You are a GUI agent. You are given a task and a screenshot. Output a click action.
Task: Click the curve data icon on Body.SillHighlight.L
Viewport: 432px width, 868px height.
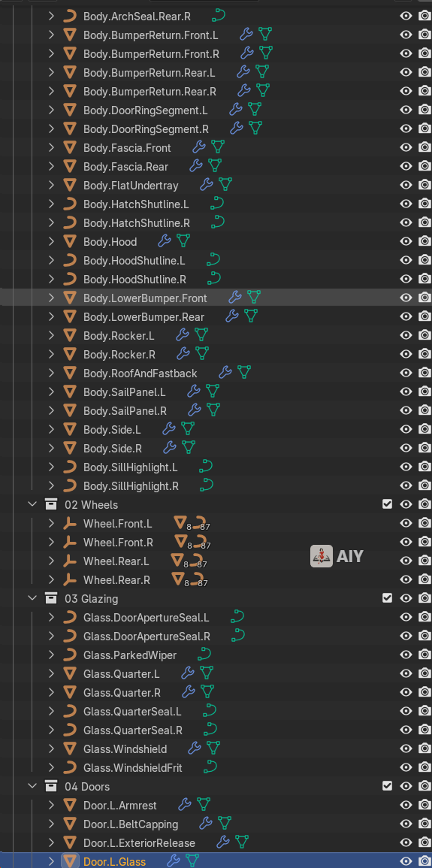[206, 467]
